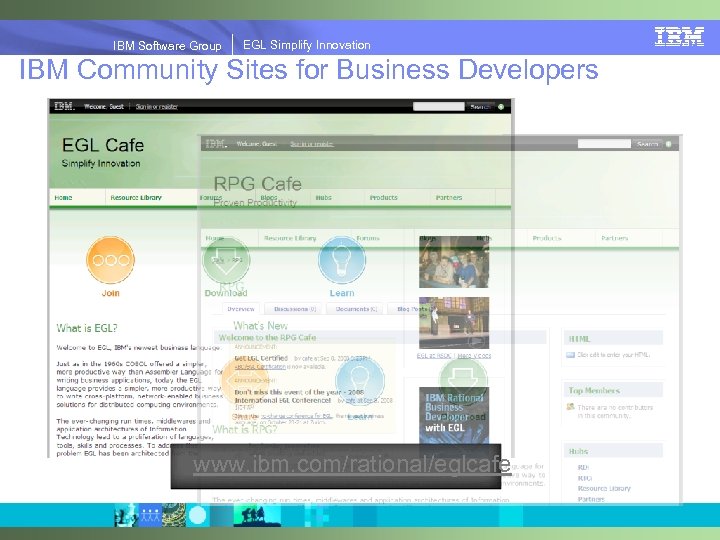720x540 pixels.
Task: Switch to the Documents (0) tab
Action: click(x=356, y=309)
